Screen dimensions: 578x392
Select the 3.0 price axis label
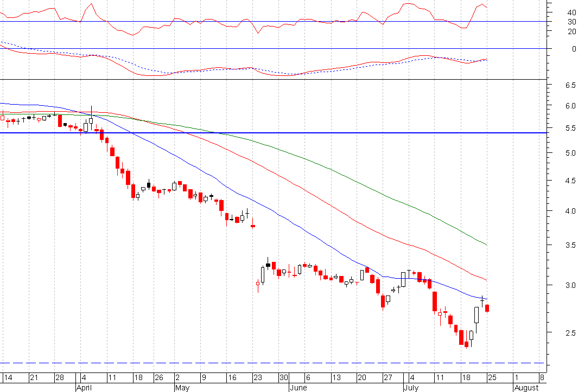570,285
